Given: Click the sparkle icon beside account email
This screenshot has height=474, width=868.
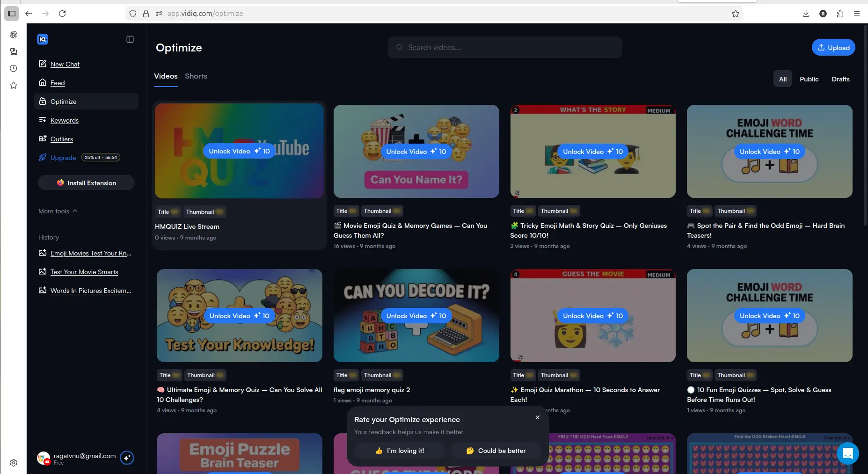Looking at the screenshot, I should [x=127, y=458].
